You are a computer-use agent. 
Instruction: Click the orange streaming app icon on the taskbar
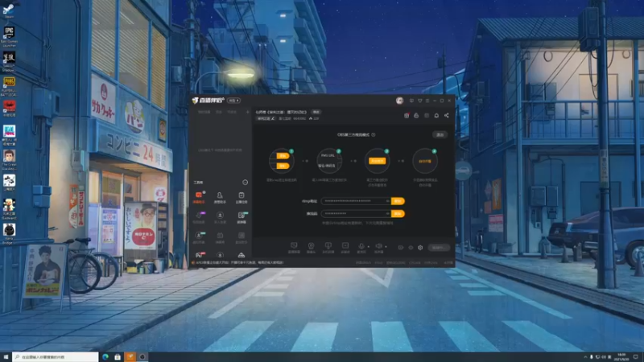[x=130, y=357]
